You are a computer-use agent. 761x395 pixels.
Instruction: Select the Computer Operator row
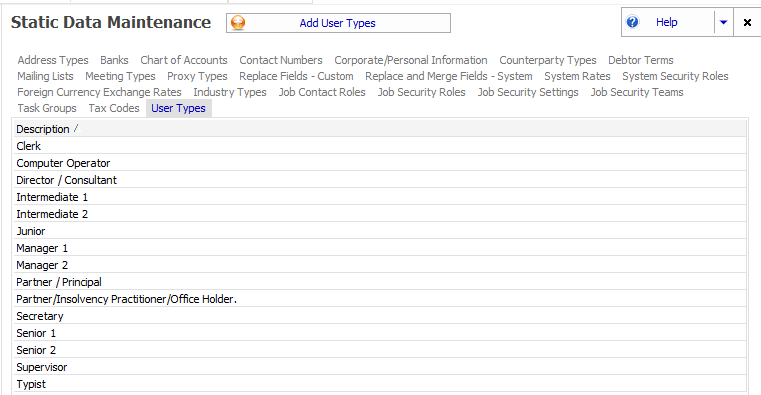[x=380, y=163]
